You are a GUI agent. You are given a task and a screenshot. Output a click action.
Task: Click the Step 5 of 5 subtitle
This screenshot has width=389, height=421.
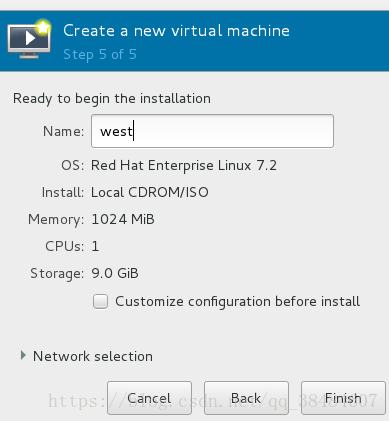point(100,54)
